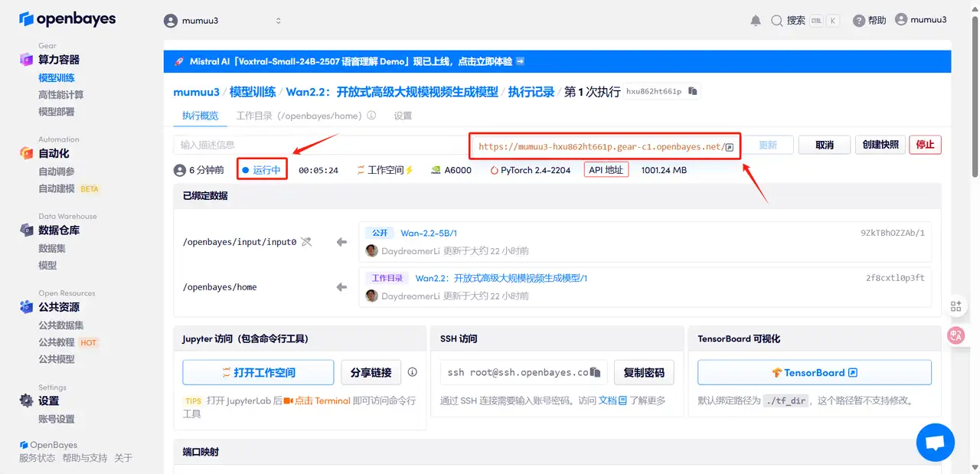Click the info icon beside 分享链接
980x474 pixels.
click(412, 372)
